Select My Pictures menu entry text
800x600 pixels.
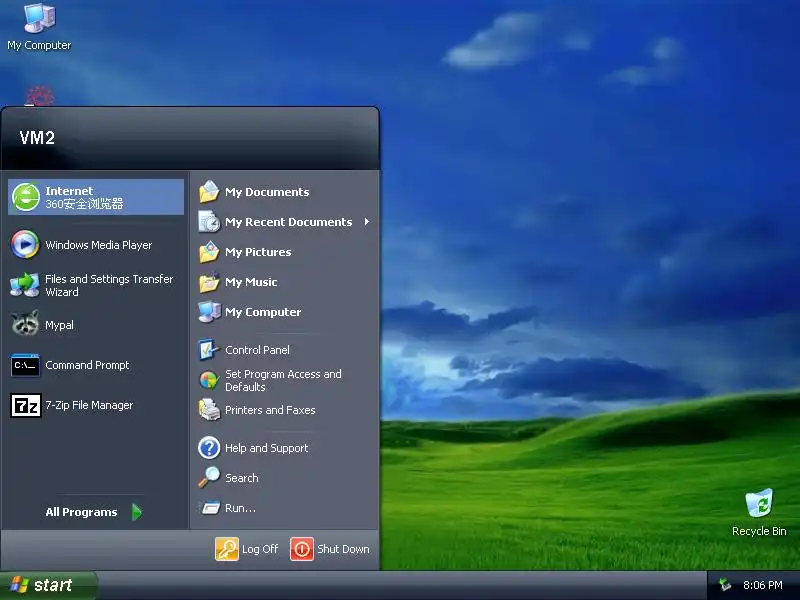tap(258, 252)
